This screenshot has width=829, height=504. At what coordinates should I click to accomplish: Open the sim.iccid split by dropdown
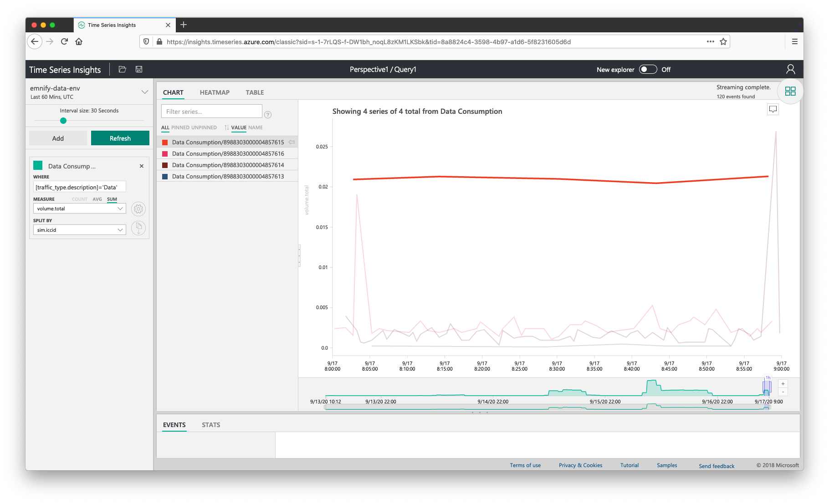(80, 230)
